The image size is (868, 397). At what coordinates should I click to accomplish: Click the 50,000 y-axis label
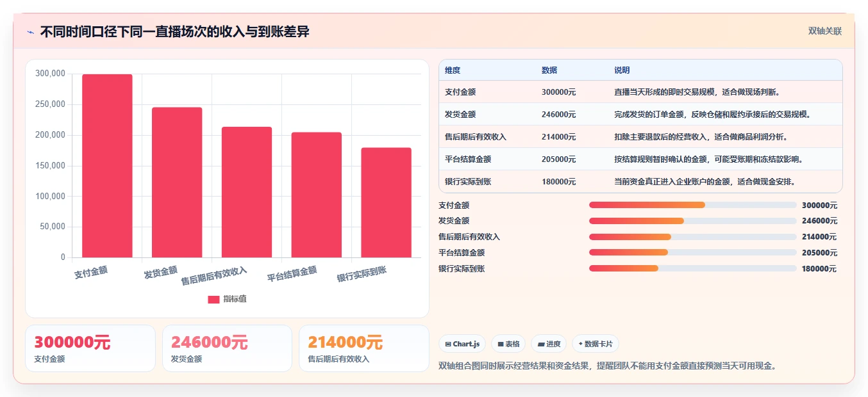click(53, 227)
